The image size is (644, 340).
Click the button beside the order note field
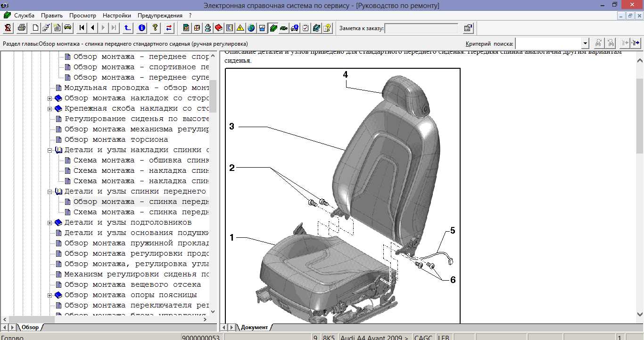(468, 28)
